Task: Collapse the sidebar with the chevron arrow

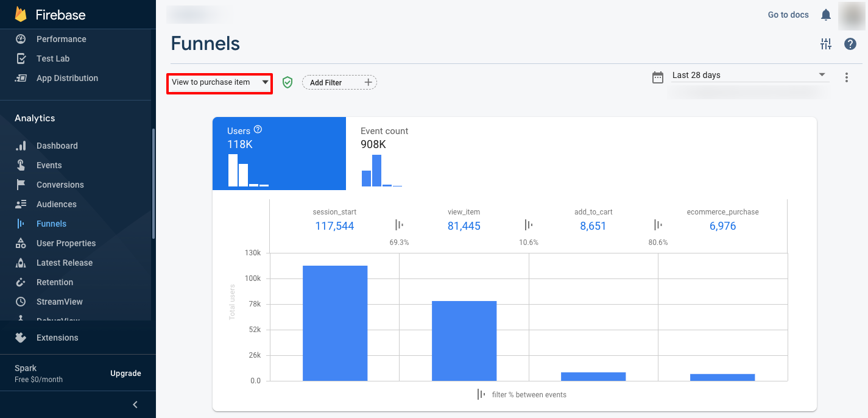Action: pyautogui.click(x=135, y=405)
